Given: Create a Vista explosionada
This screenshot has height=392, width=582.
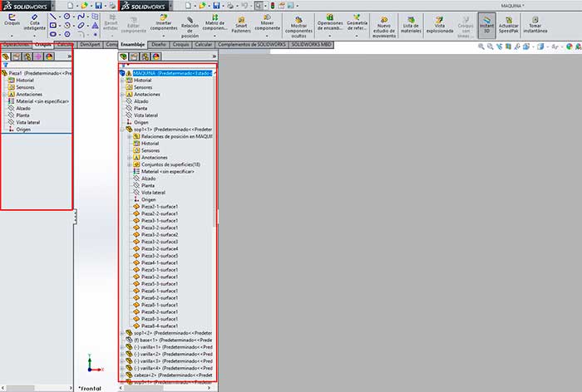Looking at the screenshot, I should point(440,25).
